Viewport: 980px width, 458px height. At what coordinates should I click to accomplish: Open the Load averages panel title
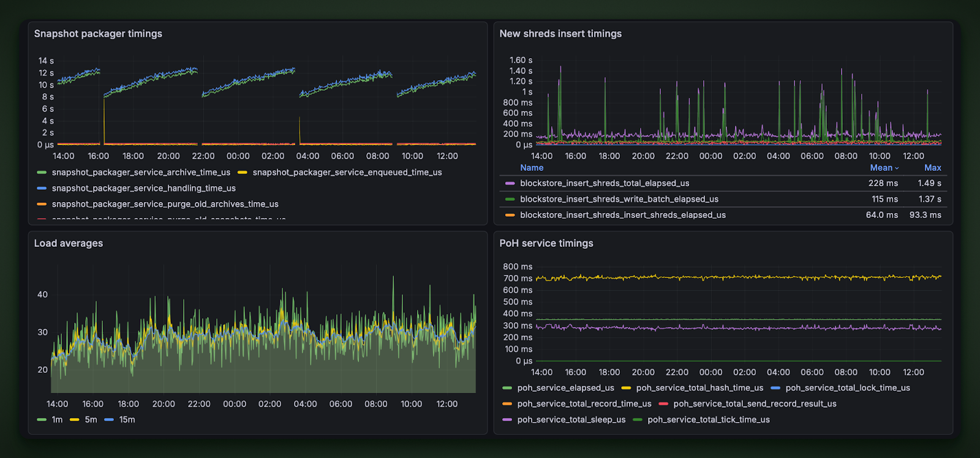coord(69,243)
